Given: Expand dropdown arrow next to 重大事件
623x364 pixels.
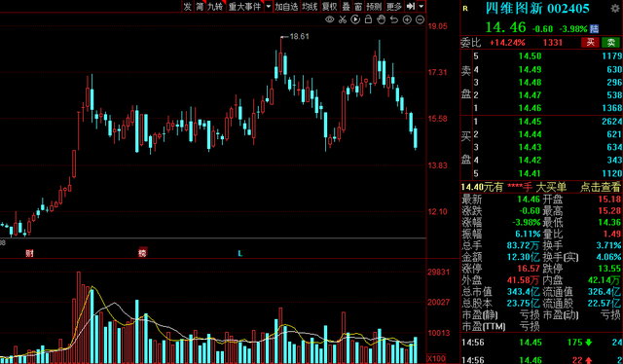Looking at the screenshot, I should coord(269,7).
